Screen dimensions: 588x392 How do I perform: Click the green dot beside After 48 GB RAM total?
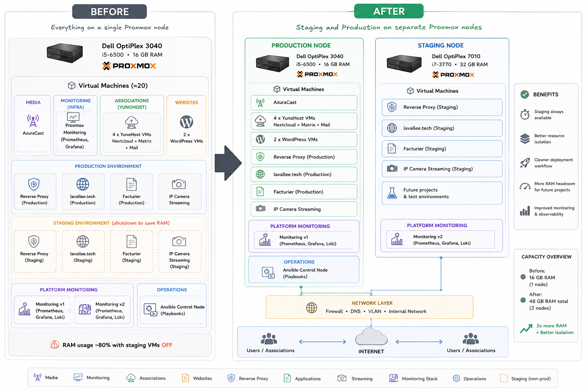click(x=523, y=300)
